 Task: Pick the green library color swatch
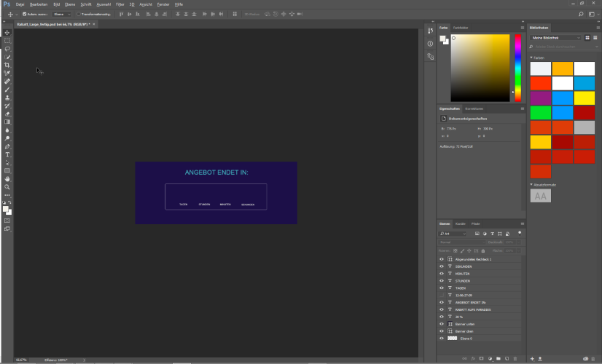click(541, 113)
